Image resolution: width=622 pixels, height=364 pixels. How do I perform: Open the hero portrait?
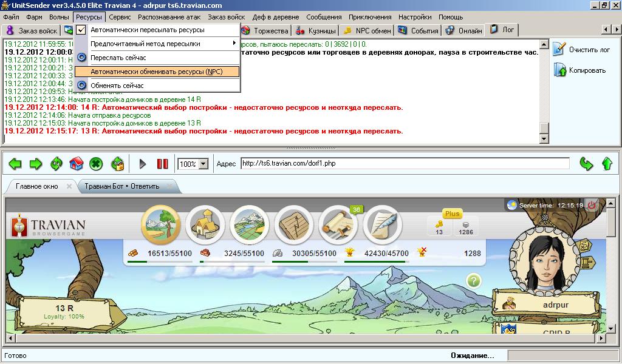546,262
